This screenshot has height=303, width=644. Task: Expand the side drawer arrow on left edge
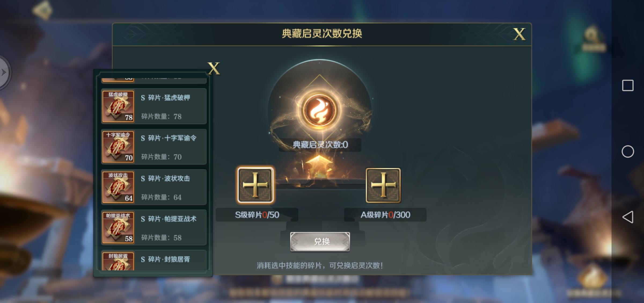(4, 73)
